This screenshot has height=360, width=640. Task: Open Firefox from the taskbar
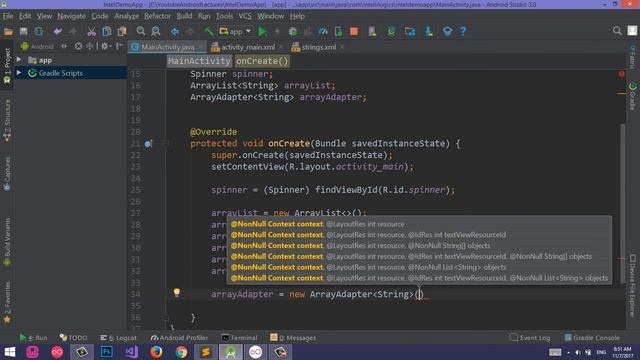click(156, 352)
